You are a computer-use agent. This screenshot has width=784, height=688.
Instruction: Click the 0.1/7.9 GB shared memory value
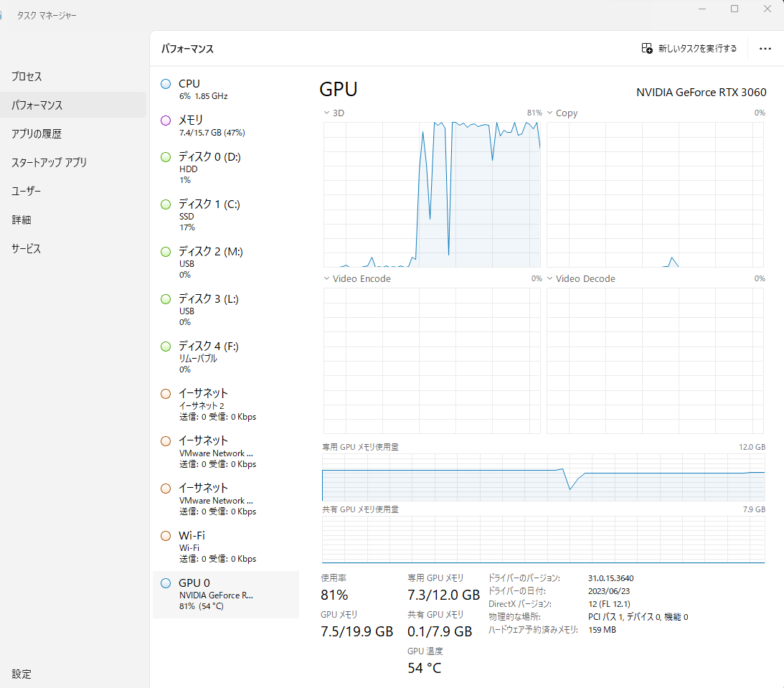(x=440, y=631)
